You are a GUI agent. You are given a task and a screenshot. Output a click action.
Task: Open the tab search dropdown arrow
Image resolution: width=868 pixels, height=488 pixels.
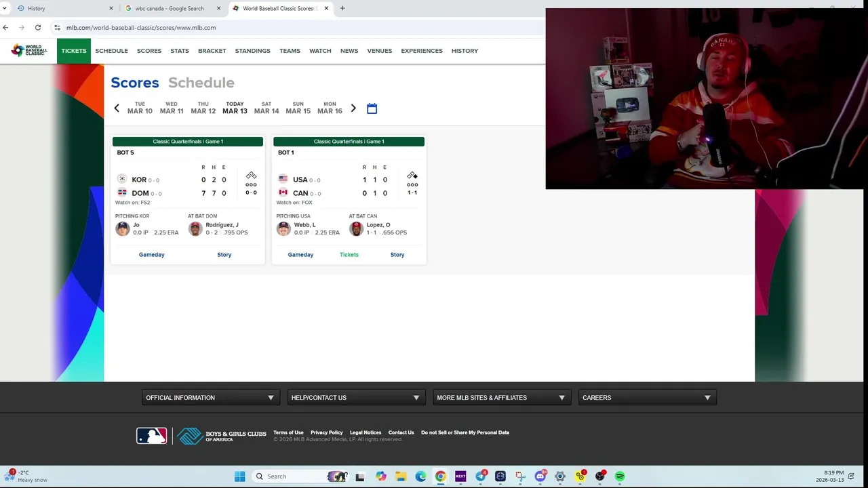coord(5,8)
